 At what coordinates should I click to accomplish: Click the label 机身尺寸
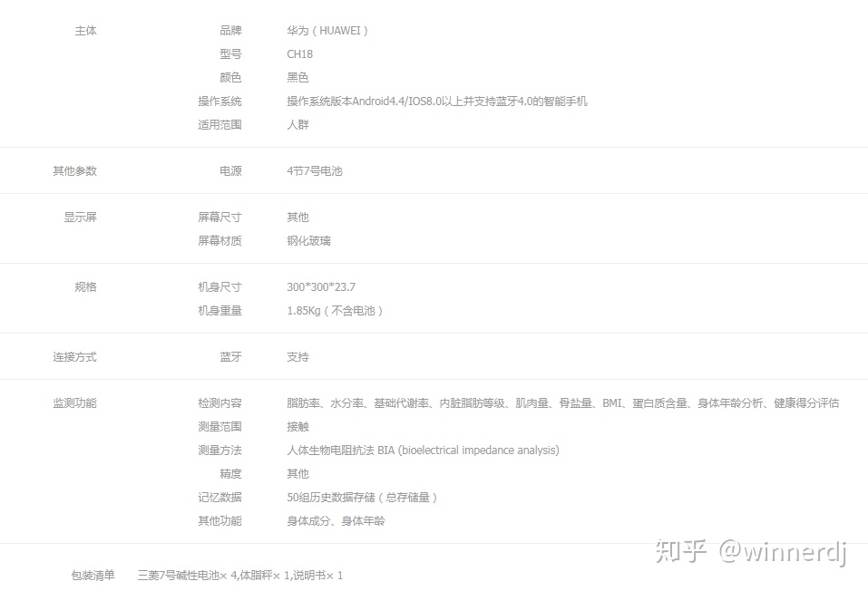219,287
